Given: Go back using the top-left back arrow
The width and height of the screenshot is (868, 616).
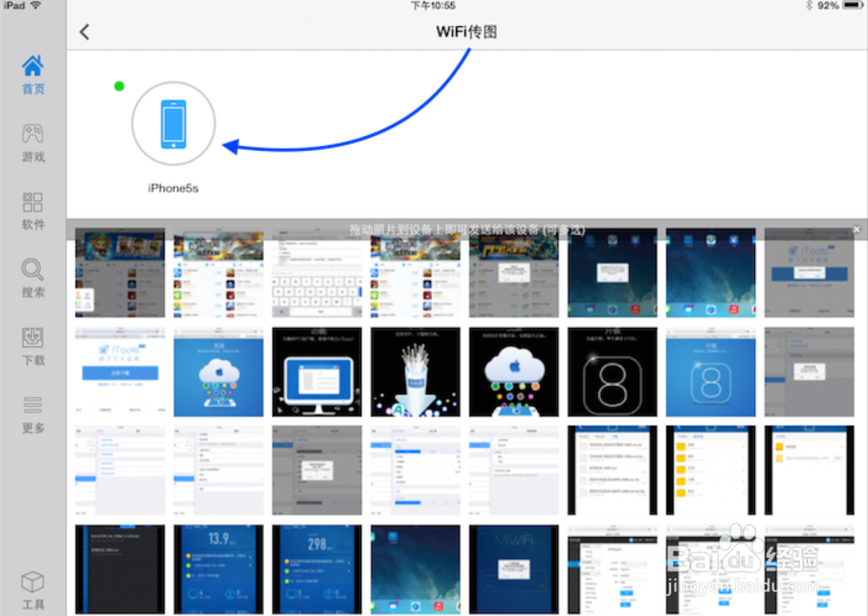Looking at the screenshot, I should pyautogui.click(x=84, y=31).
